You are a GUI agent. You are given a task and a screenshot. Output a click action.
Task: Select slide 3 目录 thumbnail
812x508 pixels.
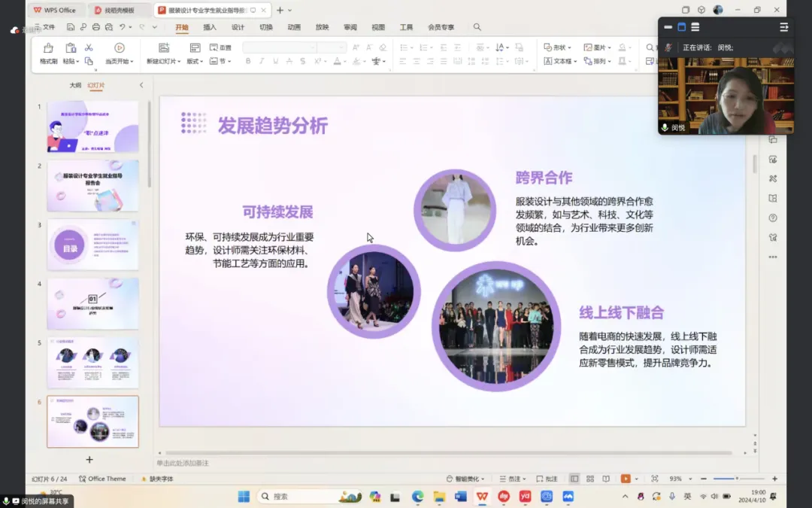93,245
